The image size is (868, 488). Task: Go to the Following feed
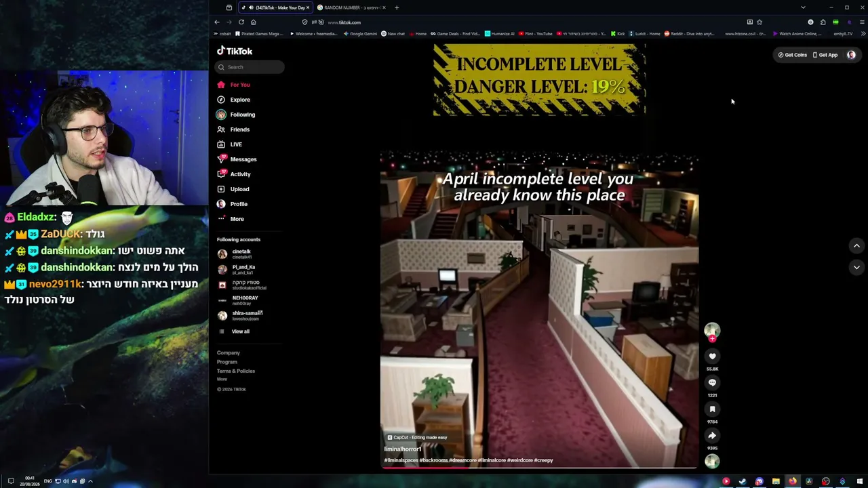point(236,115)
